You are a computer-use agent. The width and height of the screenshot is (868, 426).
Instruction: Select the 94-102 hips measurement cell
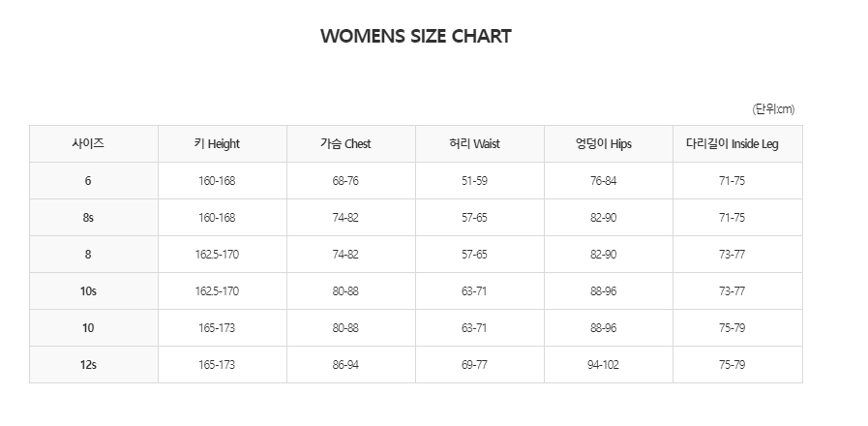point(603,365)
